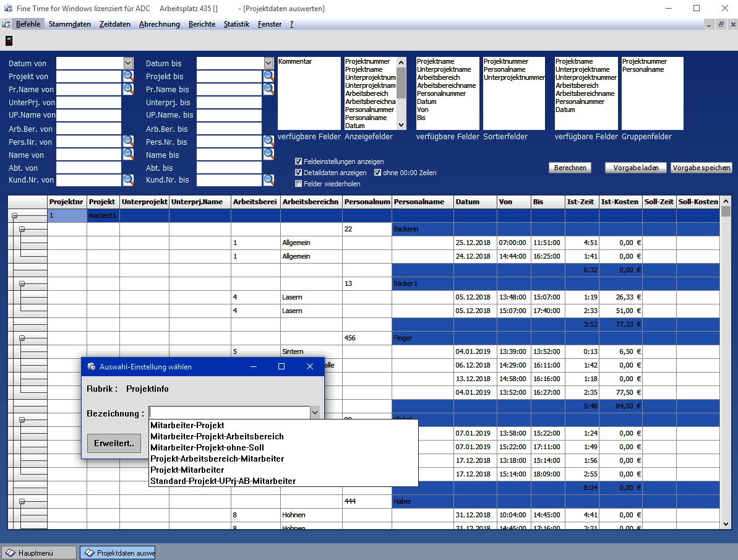The width and height of the screenshot is (738, 560).
Task: Open Datum von dropdown
Action: 129,62
